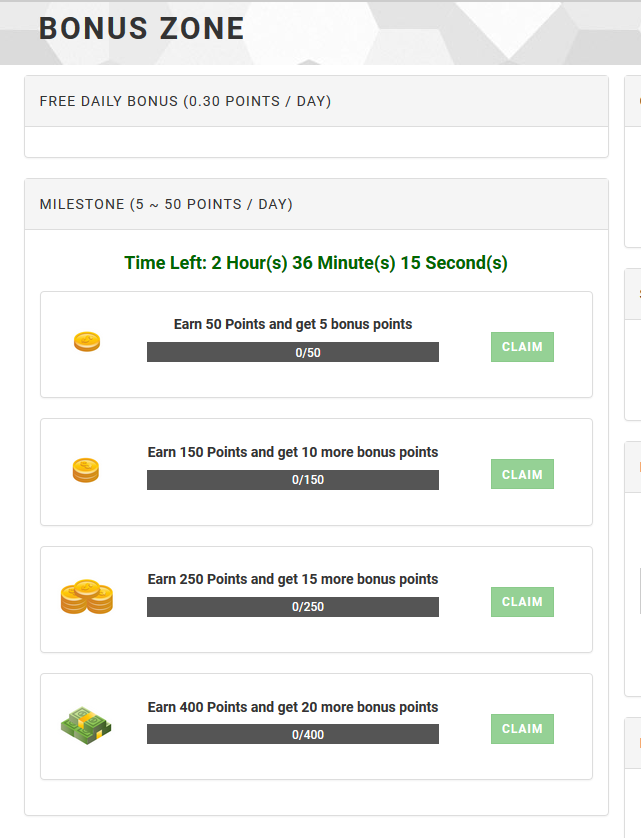The width and height of the screenshot is (641, 838).
Task: Click the green cash stack icon
Action: click(86, 725)
